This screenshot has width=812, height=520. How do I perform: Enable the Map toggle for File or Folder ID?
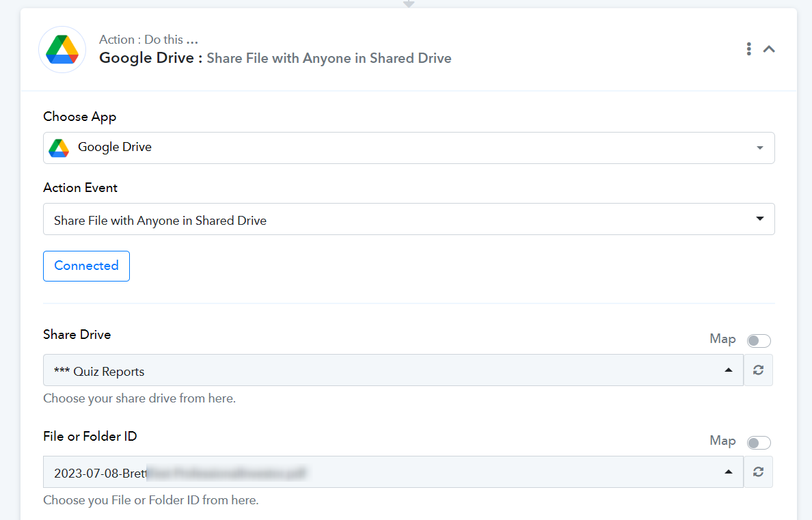click(759, 442)
